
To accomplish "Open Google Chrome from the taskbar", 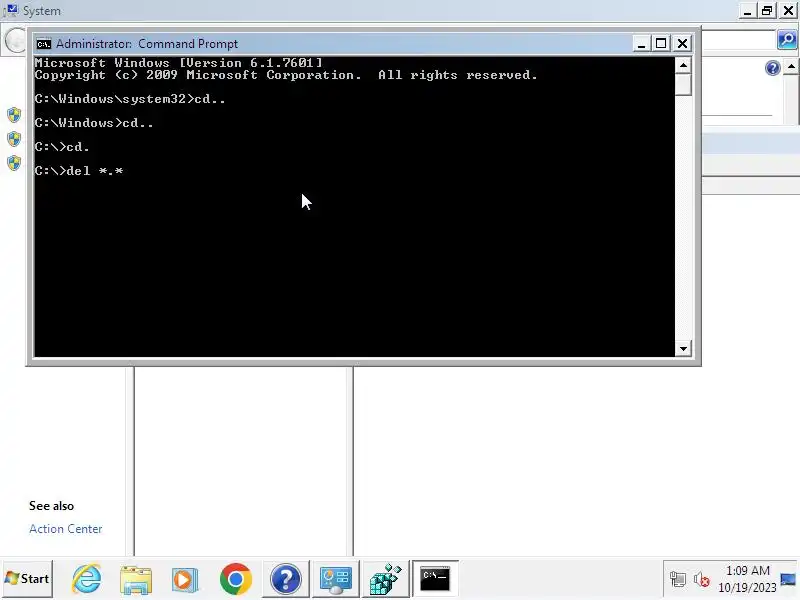I will point(236,579).
